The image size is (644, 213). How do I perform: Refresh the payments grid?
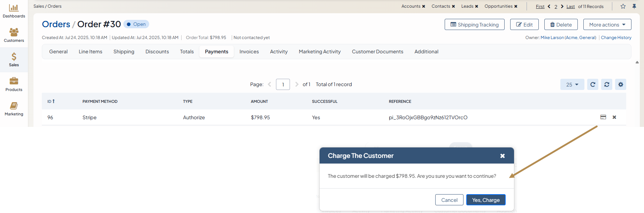point(593,84)
